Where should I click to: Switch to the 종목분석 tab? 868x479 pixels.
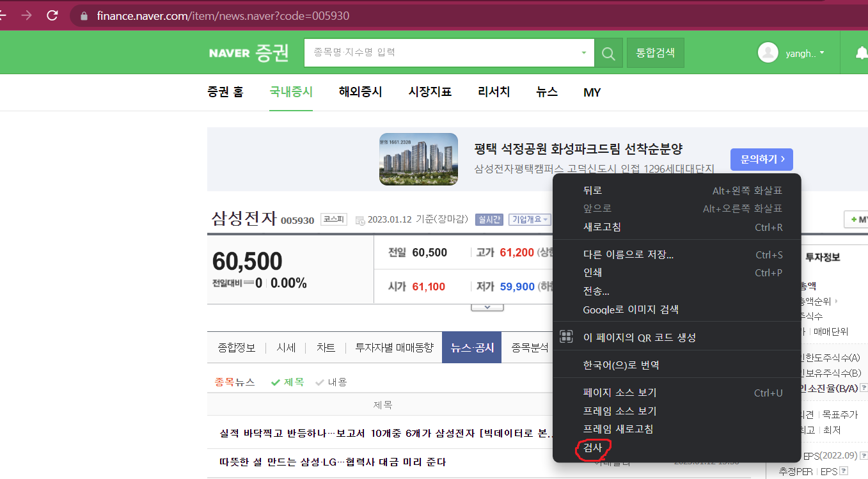click(x=530, y=348)
